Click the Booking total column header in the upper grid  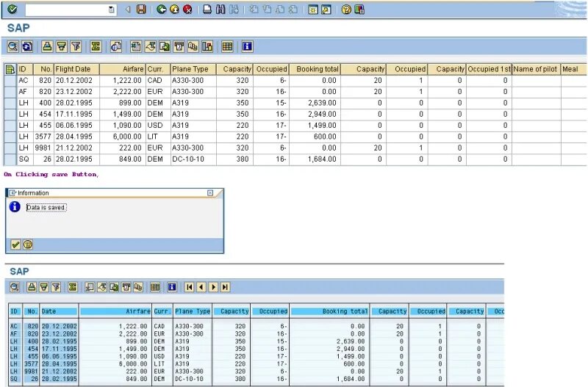[x=315, y=69]
